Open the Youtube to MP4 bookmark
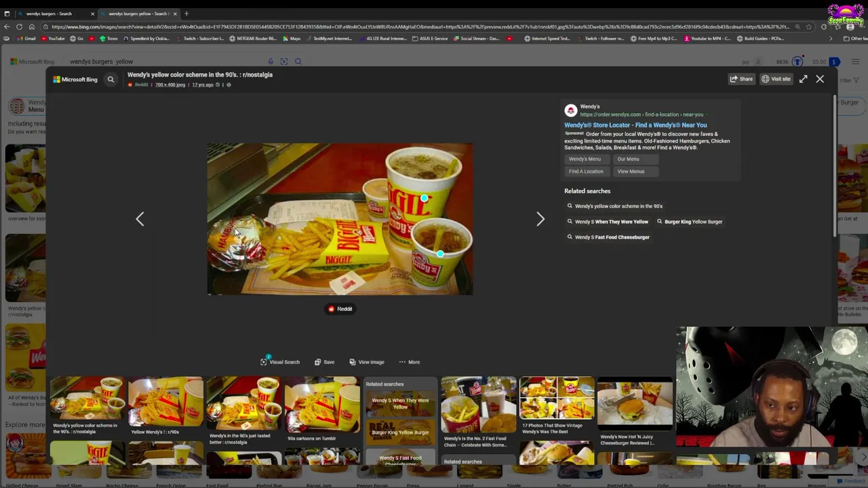The image size is (868, 488). (x=706, y=39)
